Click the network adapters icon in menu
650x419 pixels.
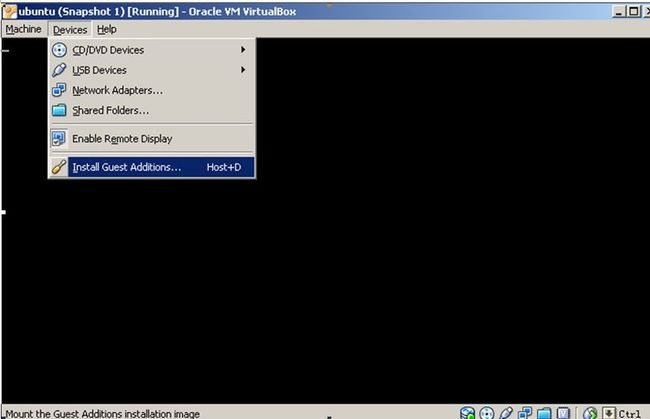point(59,90)
